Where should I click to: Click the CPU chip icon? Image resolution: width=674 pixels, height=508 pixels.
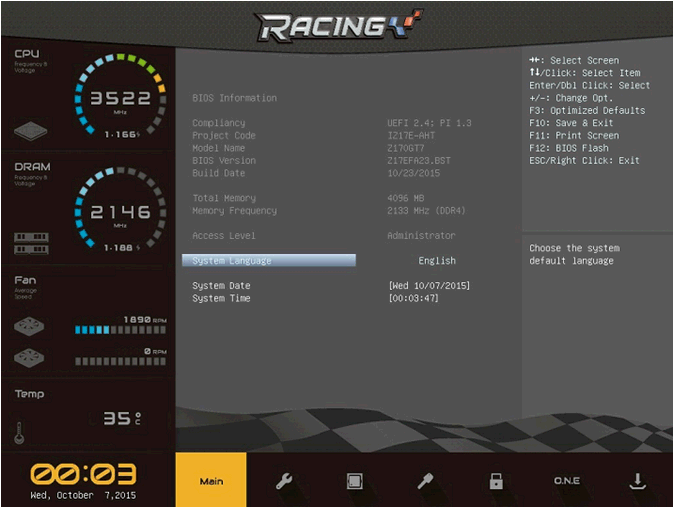tap(31, 130)
